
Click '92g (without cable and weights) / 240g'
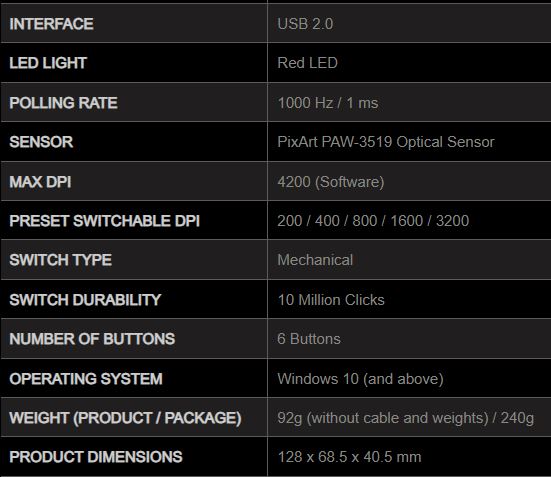click(406, 418)
